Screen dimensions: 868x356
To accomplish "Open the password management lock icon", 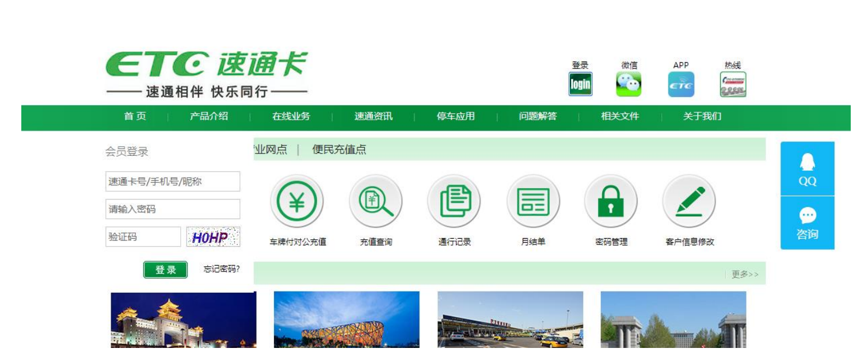I will [611, 201].
